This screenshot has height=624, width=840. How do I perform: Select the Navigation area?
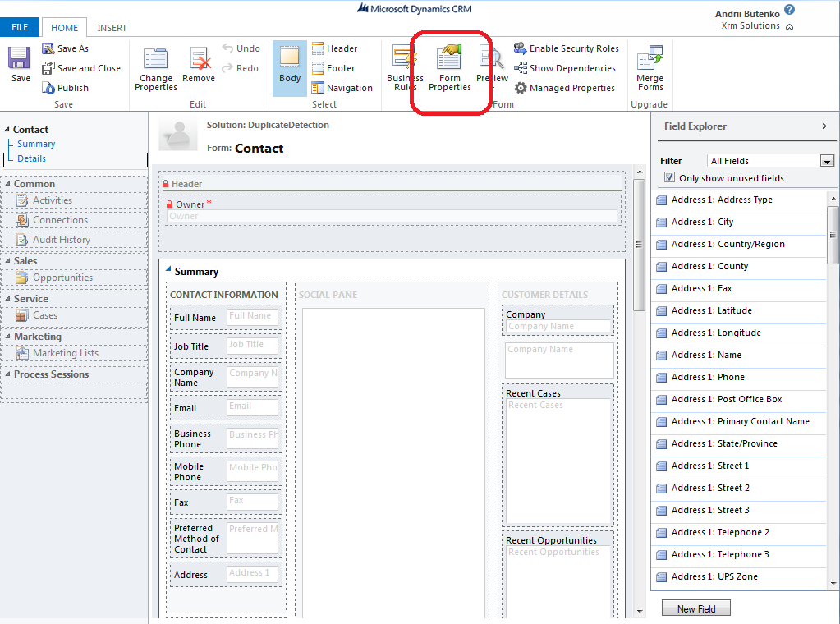click(x=342, y=88)
